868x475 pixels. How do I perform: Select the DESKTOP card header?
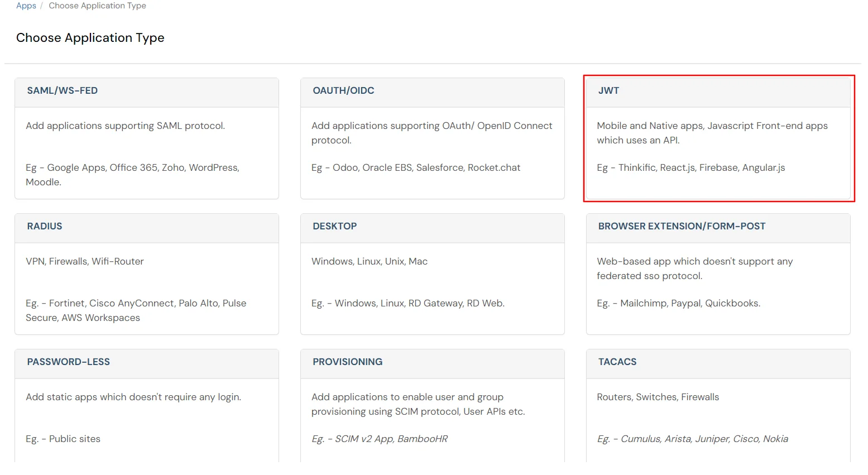pos(334,227)
